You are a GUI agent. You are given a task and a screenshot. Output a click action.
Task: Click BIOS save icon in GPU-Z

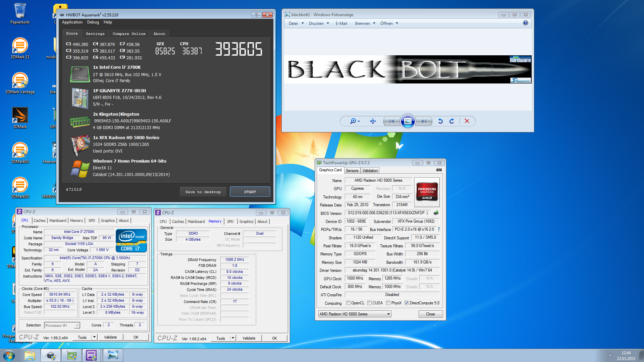(x=436, y=213)
